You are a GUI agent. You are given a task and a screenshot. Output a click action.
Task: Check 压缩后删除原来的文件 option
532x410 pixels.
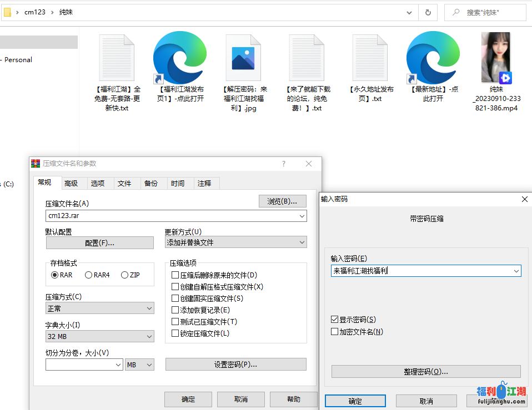click(175, 275)
